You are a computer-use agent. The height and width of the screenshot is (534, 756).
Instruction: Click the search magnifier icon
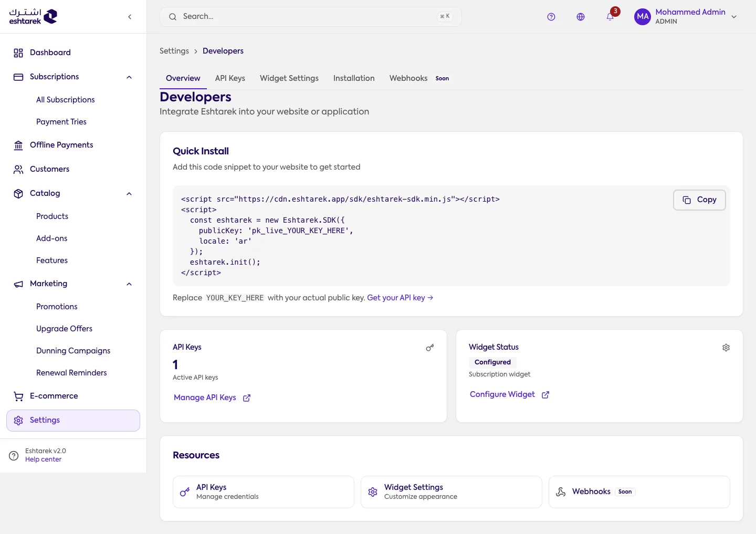(x=173, y=17)
